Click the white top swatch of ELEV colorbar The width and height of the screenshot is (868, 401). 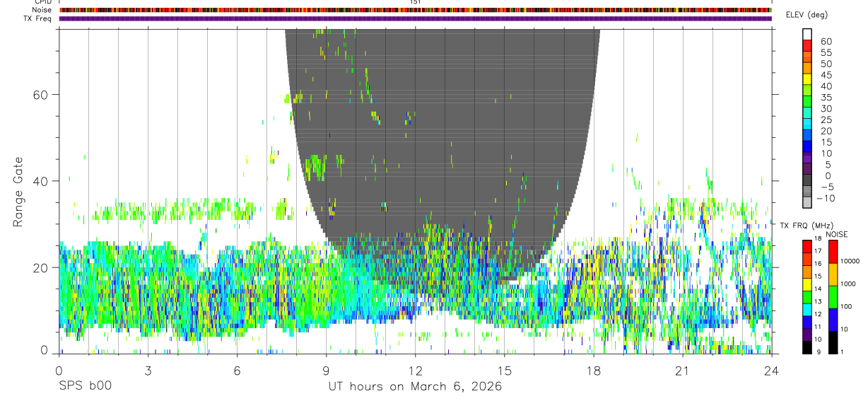[807, 33]
